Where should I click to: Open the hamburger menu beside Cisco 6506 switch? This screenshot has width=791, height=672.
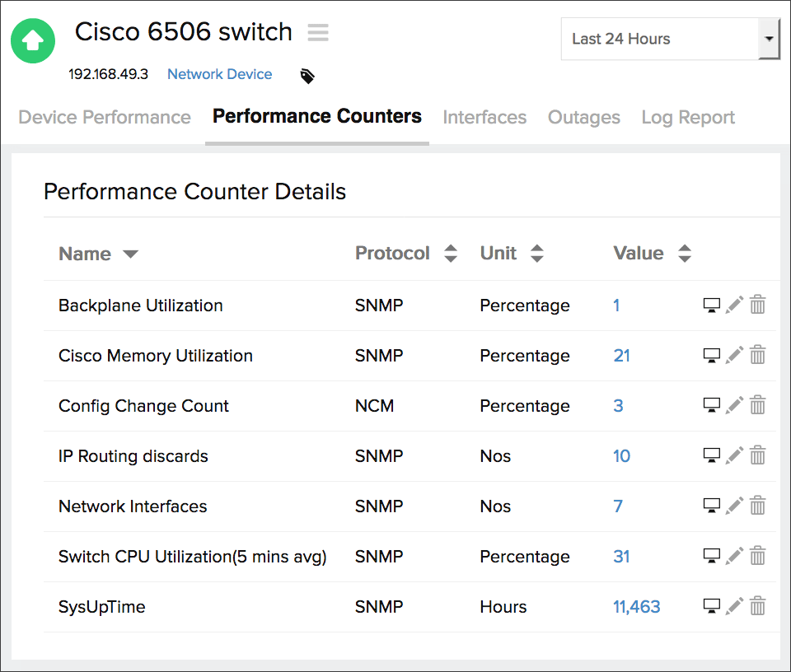tap(318, 32)
